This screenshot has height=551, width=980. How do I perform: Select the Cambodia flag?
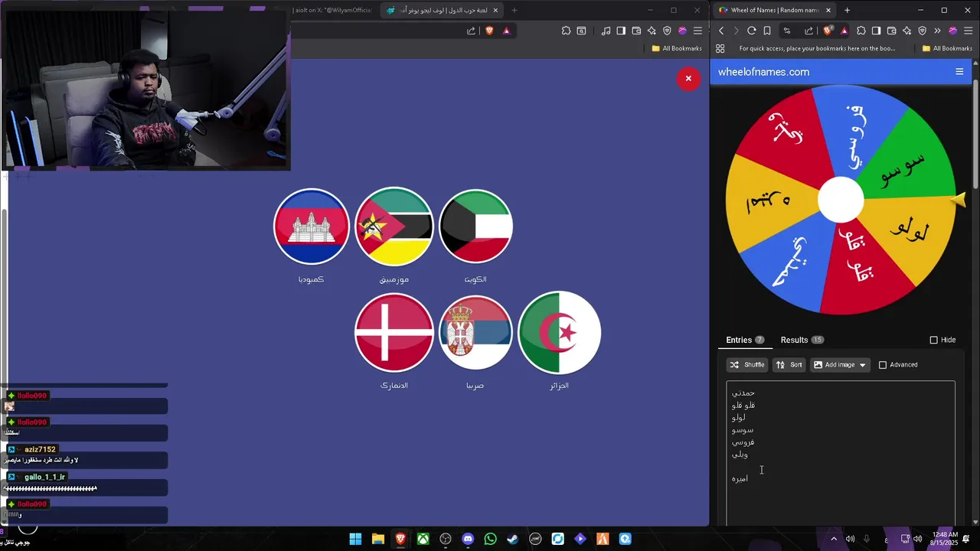pos(311,227)
